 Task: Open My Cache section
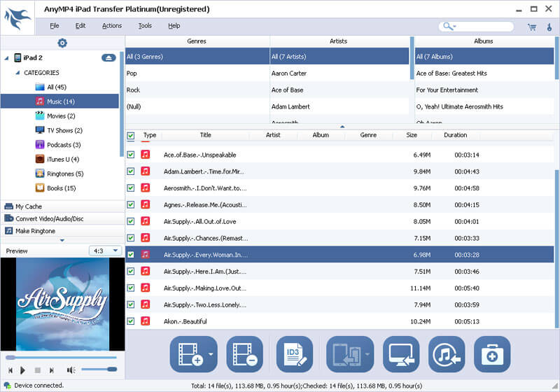[62, 206]
